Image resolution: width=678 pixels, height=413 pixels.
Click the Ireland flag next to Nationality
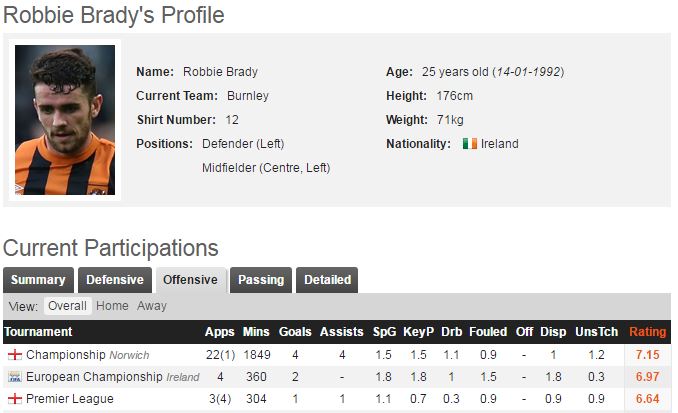pos(469,144)
